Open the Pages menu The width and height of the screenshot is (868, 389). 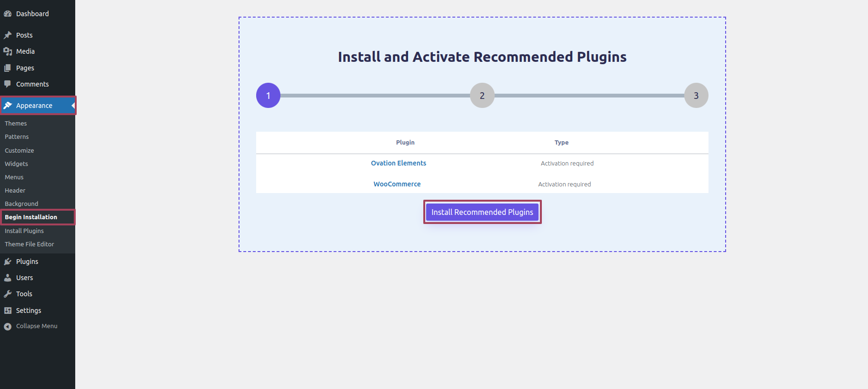pyautogui.click(x=25, y=68)
